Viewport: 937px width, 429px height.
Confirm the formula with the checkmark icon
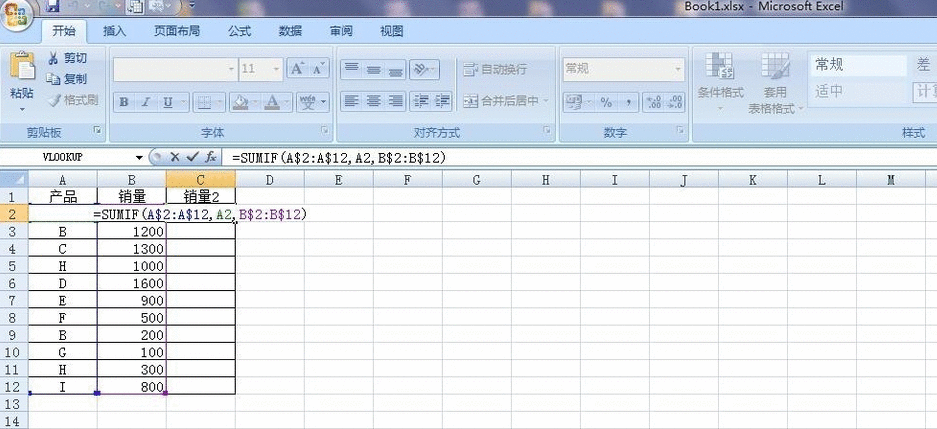click(192, 158)
